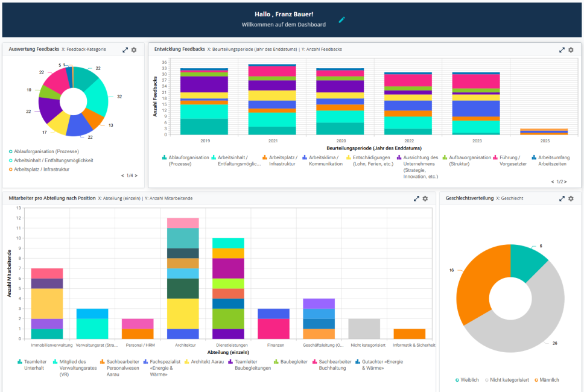The height and width of the screenshot is (392, 584).
Task: Expand Auswertung Feedbacks to fullscreen
Action: [125, 49]
